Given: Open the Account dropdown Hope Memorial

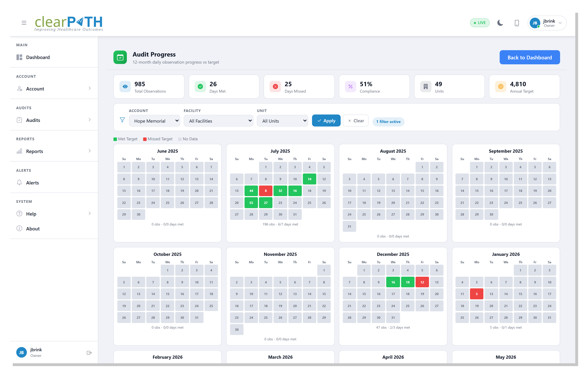Looking at the screenshot, I should point(154,121).
